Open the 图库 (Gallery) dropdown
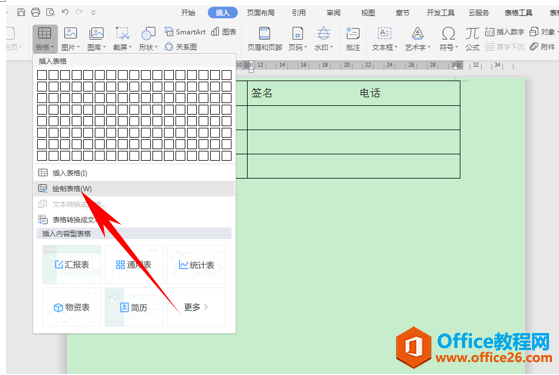The image size is (559, 375). (96, 38)
